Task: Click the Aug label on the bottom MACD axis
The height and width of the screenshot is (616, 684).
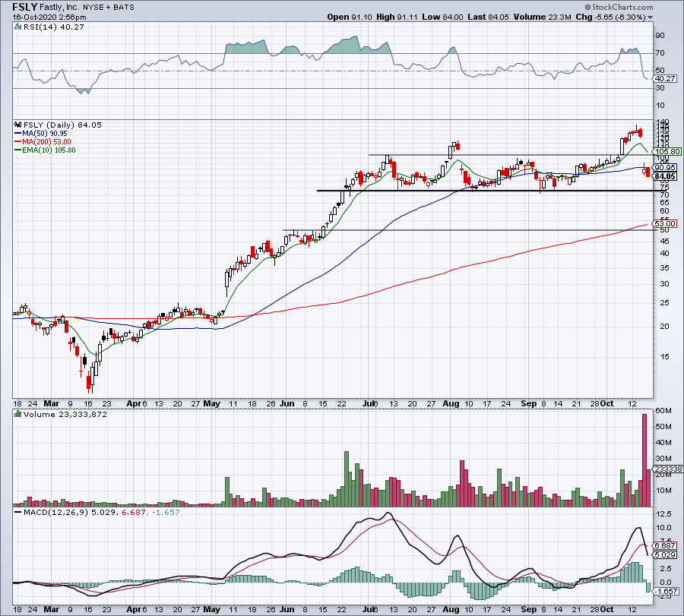Action: pyautogui.click(x=451, y=609)
